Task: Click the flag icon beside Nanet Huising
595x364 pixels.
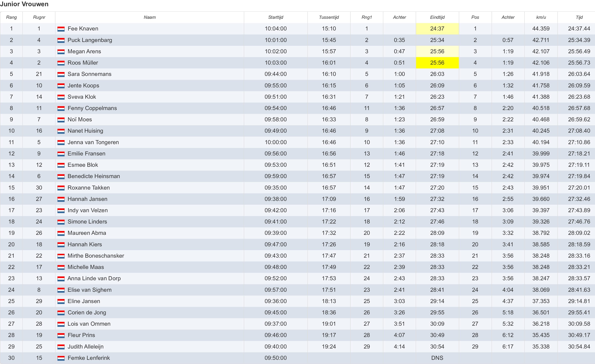Action: coord(61,131)
